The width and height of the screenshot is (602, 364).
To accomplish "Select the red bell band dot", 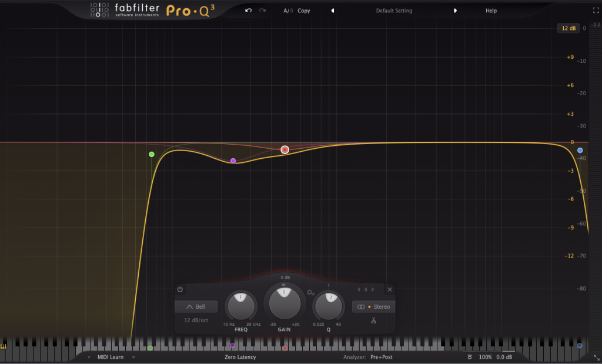I will tap(285, 150).
